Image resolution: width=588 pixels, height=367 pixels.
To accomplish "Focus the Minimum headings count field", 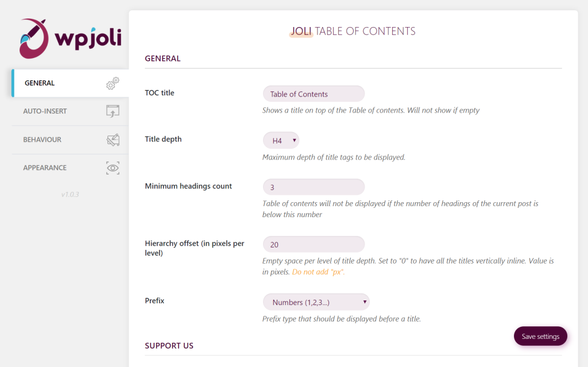I will [314, 187].
